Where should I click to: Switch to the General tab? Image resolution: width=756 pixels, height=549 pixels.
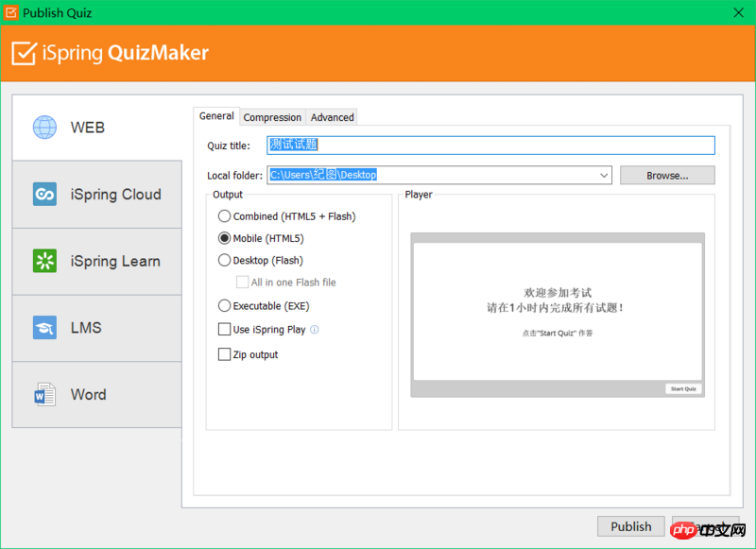click(216, 116)
